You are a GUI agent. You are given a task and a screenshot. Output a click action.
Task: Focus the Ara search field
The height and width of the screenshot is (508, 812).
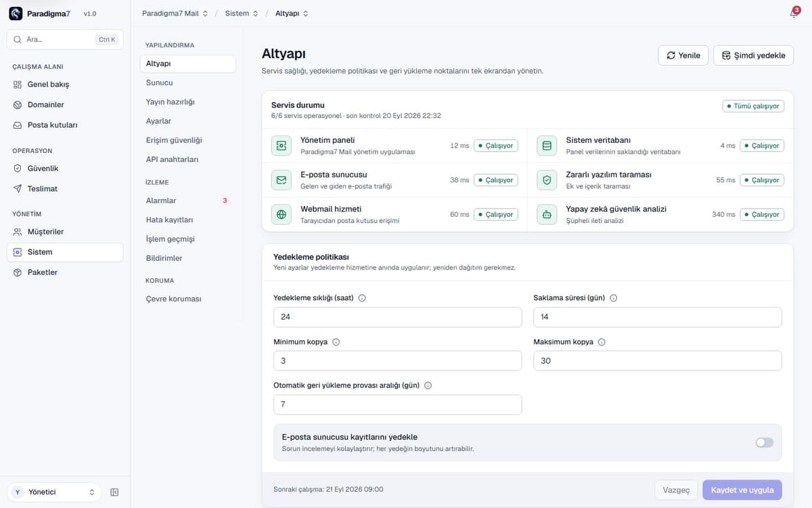pos(65,39)
